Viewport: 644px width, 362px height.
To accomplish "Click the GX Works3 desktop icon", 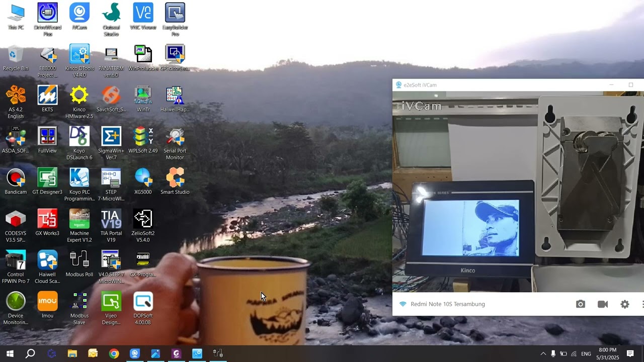I will tap(47, 223).
